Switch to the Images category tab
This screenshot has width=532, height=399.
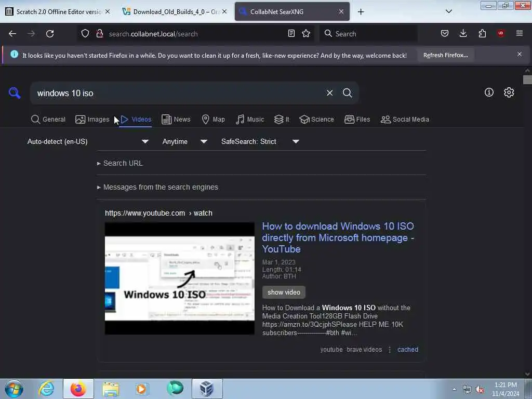tap(92, 119)
